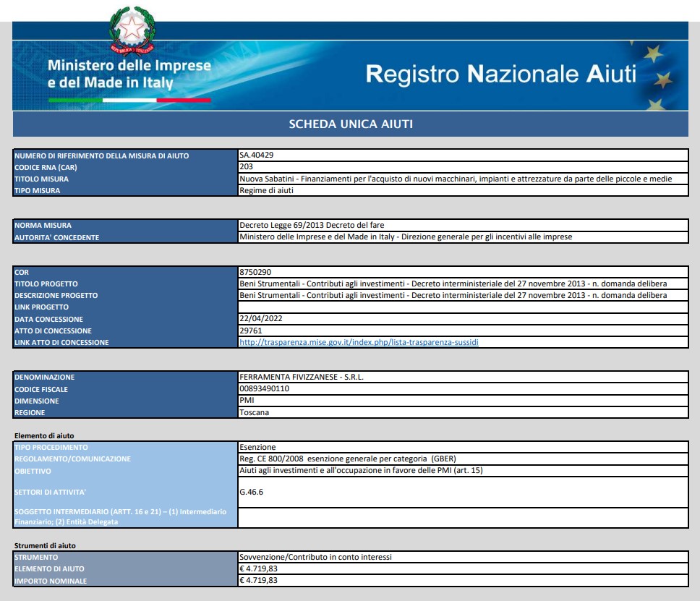Viewport: 700px width, 601px height.
Task: Click the "TITOLO PROGETTO" label
Action: (46, 284)
